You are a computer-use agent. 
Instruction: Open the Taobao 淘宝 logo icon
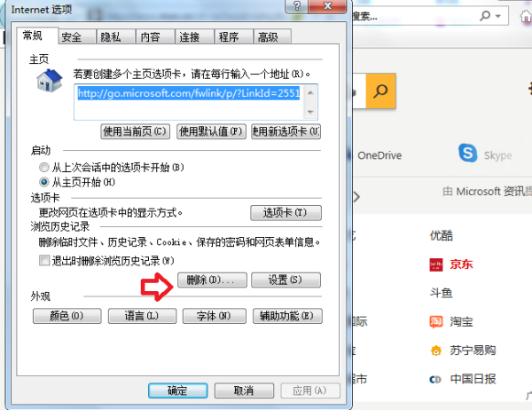tap(436, 321)
